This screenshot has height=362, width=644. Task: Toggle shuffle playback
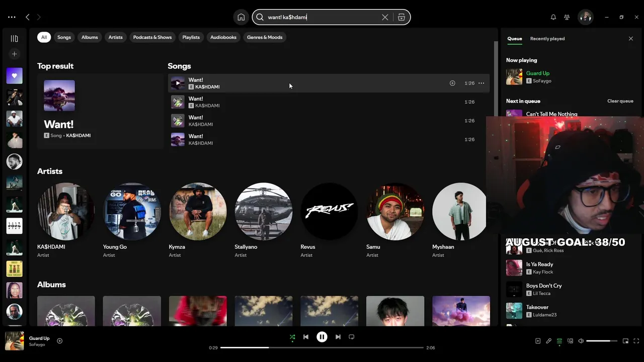(x=292, y=337)
